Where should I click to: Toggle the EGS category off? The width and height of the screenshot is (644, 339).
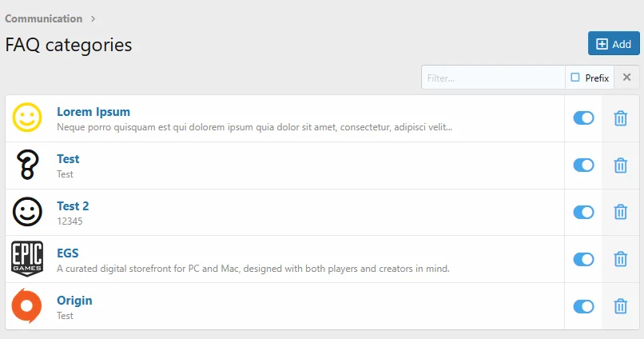coord(583,259)
